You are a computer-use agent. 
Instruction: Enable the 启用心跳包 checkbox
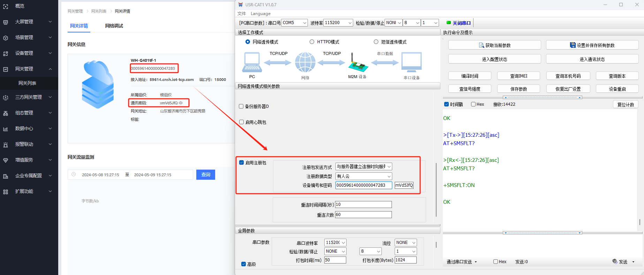pos(241,122)
